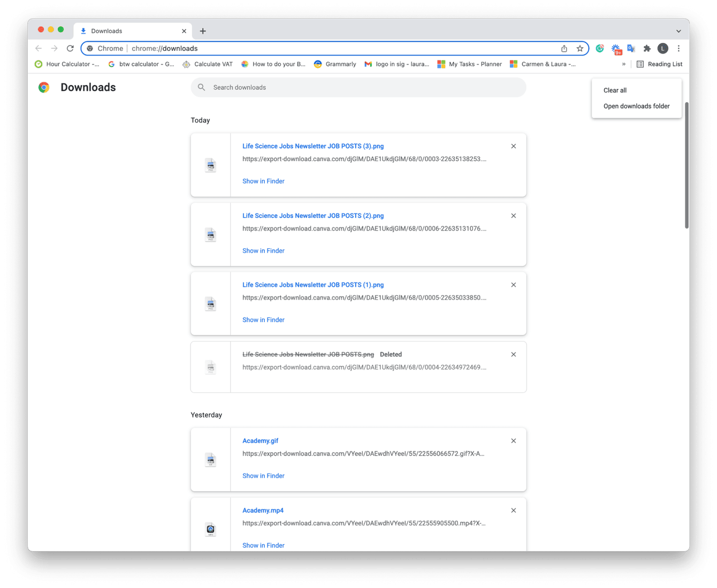
Task: Open the overflow bookmarks chevron
Action: pyautogui.click(x=623, y=64)
